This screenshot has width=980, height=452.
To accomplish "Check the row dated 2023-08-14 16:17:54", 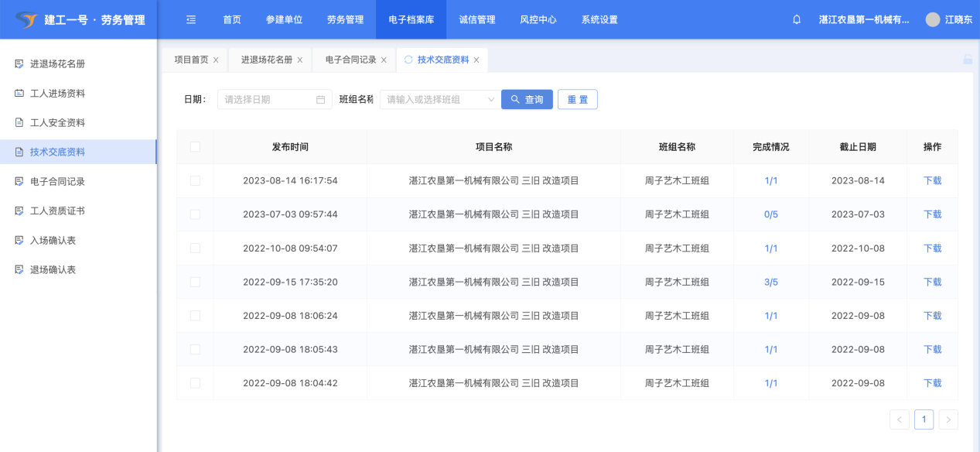I will pos(195,180).
